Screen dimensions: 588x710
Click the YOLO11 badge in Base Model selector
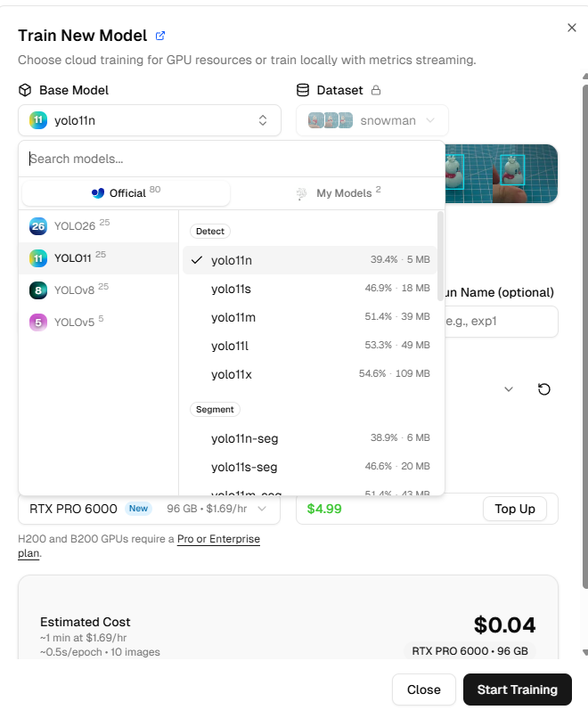38,120
